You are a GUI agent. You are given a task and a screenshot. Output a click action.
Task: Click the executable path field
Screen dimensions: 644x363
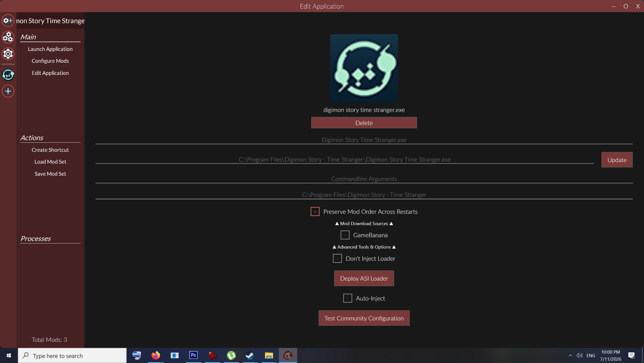tap(344, 160)
